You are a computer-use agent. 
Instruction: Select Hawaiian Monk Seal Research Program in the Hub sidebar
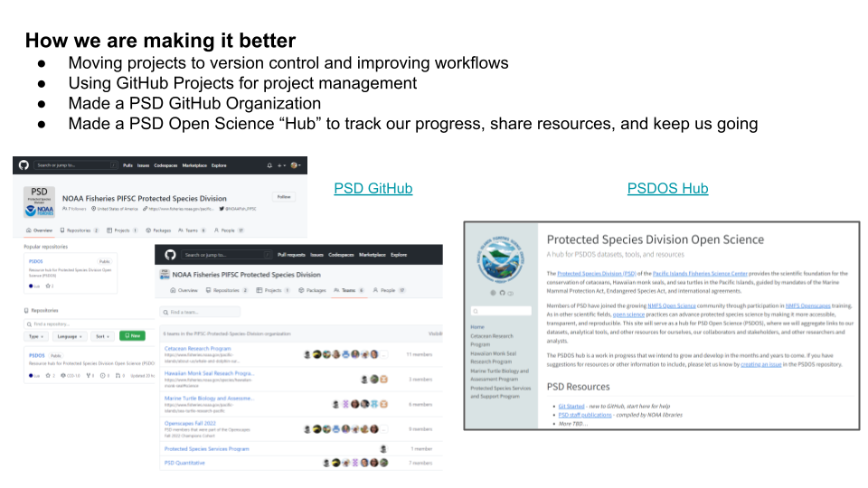(494, 358)
